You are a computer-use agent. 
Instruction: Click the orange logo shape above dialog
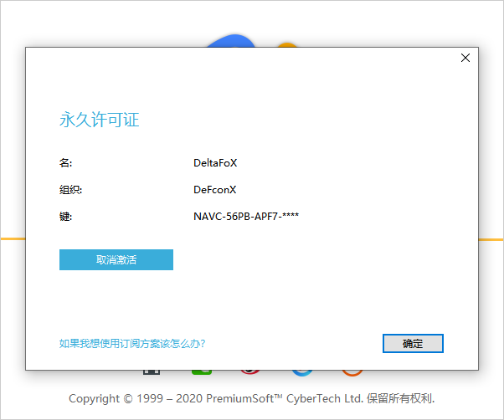pos(287,44)
